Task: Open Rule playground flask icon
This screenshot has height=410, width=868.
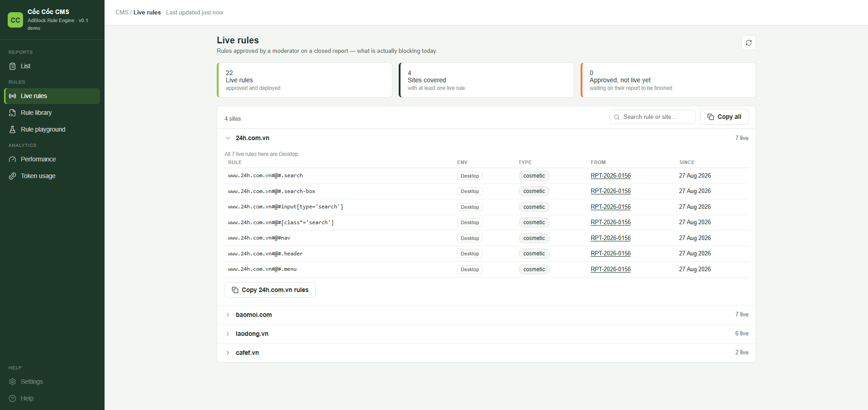Action: (x=13, y=129)
